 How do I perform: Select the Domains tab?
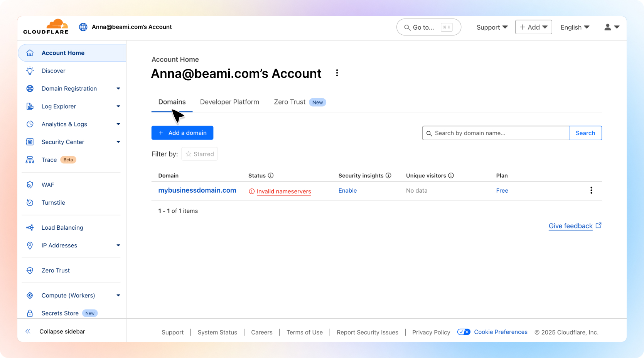coord(172,102)
